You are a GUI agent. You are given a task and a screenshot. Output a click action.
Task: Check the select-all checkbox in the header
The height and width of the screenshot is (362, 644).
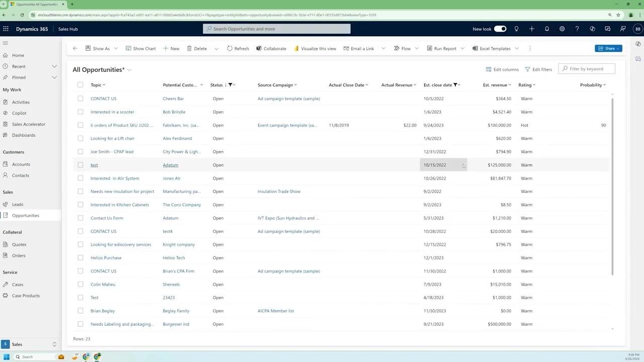[80, 85]
